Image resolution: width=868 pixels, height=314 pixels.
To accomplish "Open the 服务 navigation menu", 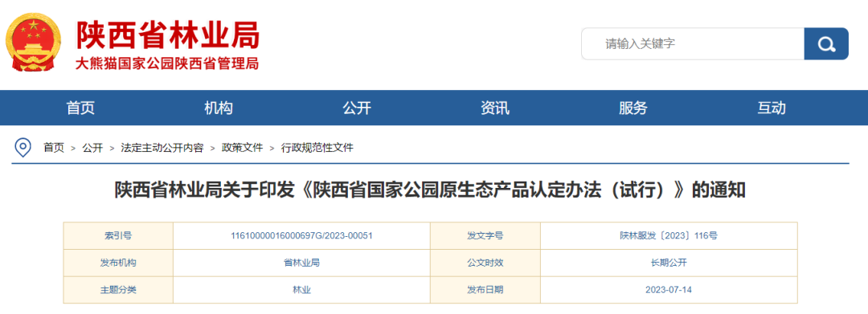I will (x=633, y=108).
